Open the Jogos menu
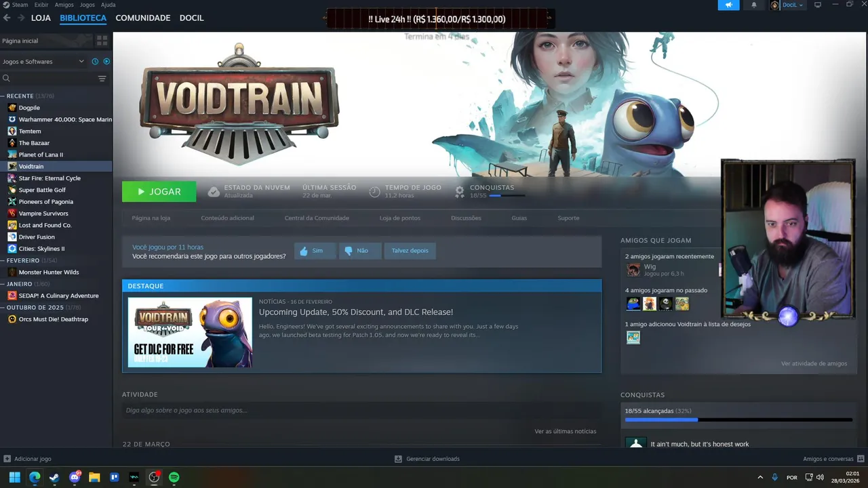The height and width of the screenshot is (488, 868). [x=87, y=5]
